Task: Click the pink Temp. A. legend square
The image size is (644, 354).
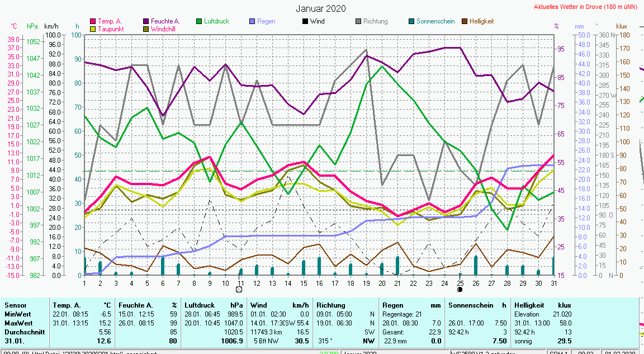Action: (93, 21)
